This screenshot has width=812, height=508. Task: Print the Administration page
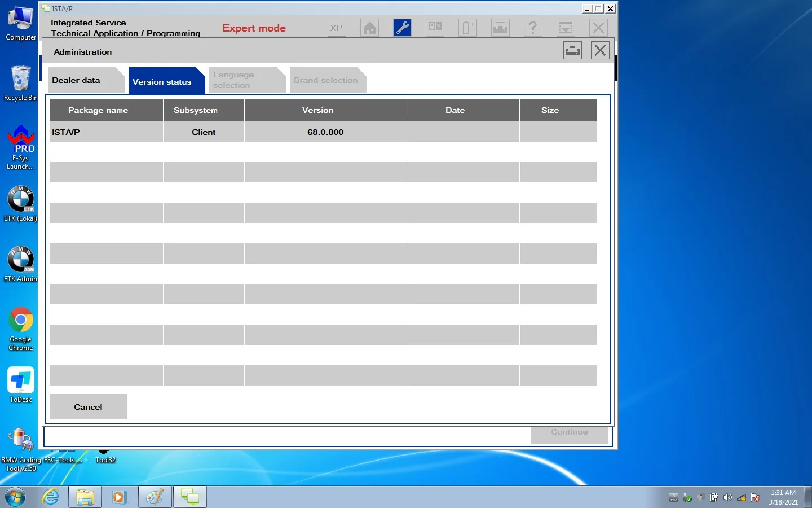coord(573,50)
